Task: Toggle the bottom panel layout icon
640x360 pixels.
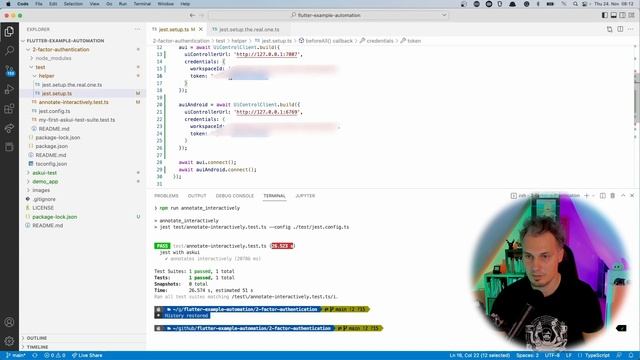Action: pos(613,15)
